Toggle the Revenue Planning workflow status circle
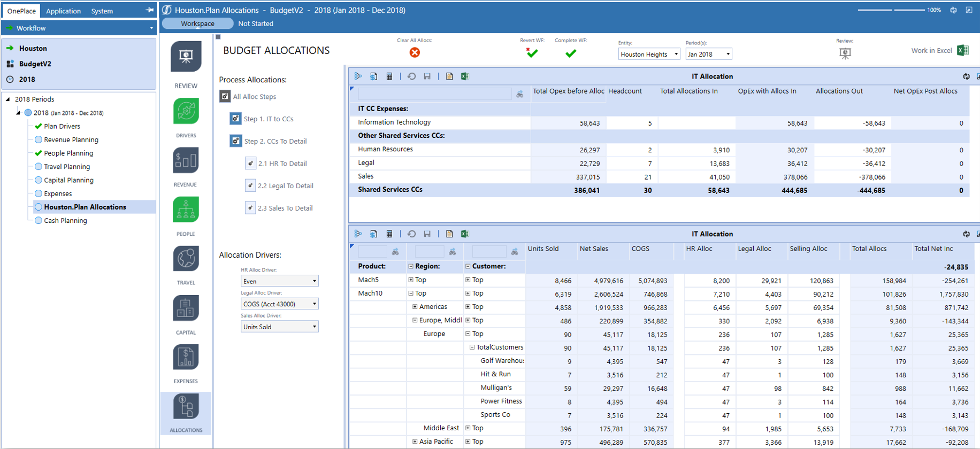Screen dimensions: 980x449 coord(39,140)
